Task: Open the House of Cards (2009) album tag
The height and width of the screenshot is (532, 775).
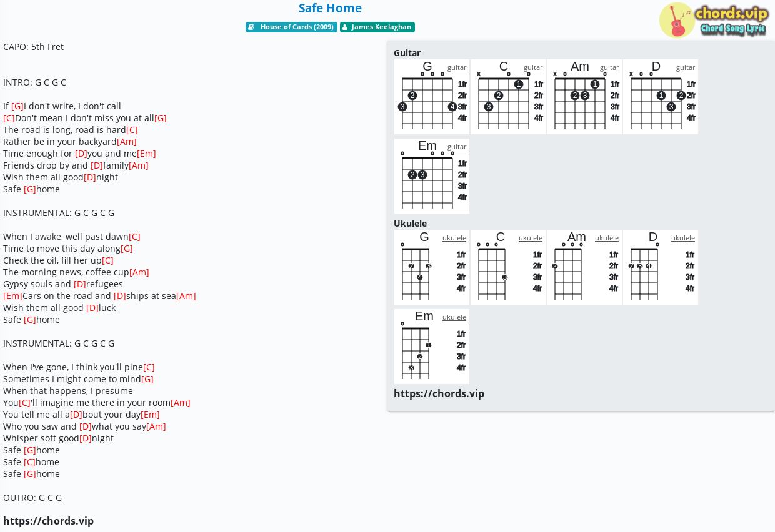Action: coord(291,27)
